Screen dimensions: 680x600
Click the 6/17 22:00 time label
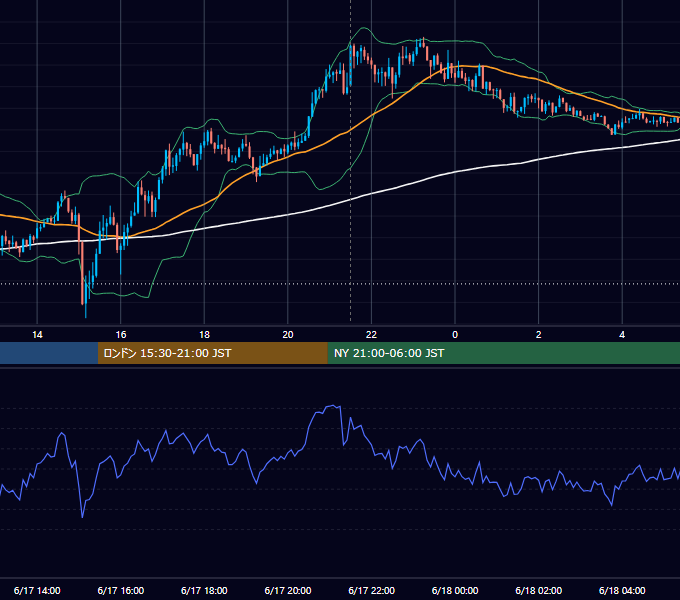click(372, 590)
